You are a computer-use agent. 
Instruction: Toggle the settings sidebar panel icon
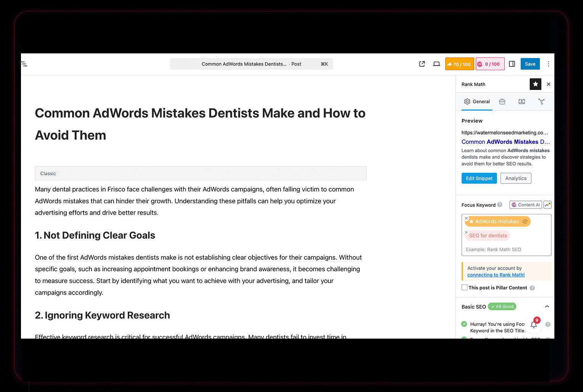point(512,64)
